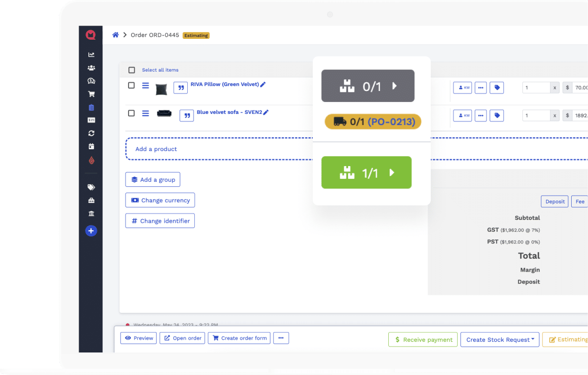Open RIVA Pillow (Green Velvet) product link
The width and height of the screenshot is (588, 375).
tap(224, 84)
